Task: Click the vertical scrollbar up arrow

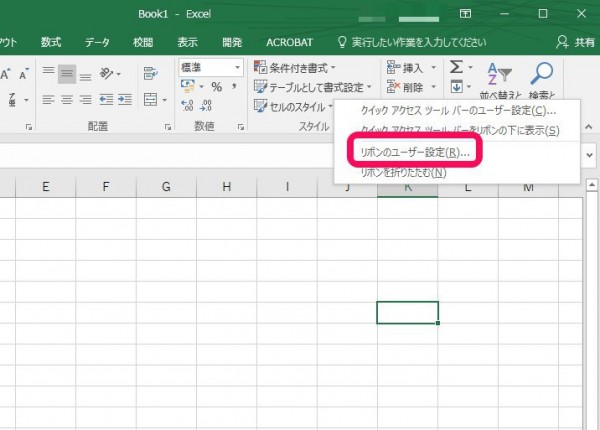Action: (592, 185)
